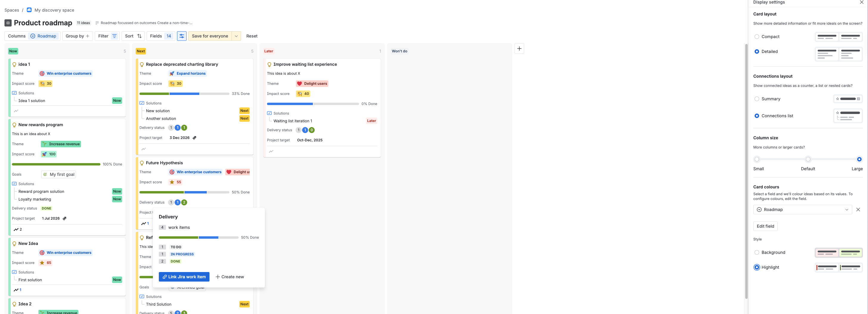Click the target date icon beside 1 Jul 2026
The height and width of the screenshot is (314, 868).
point(64,219)
